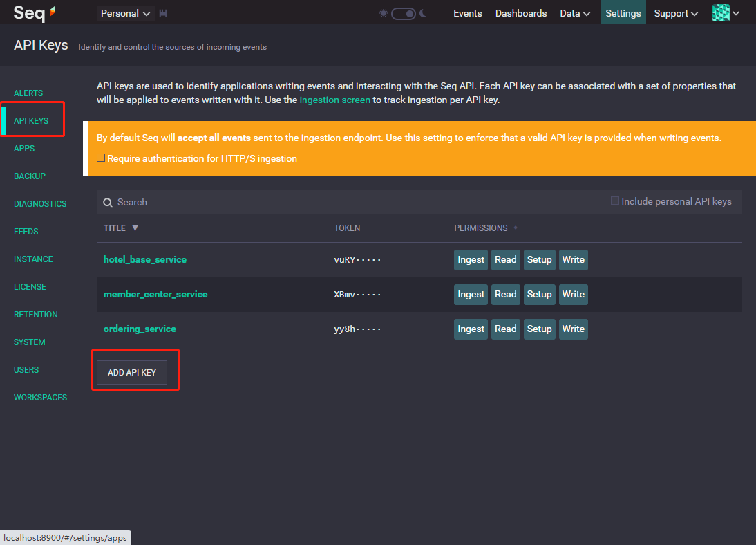Open DIAGNOSTICS settings section
The width and height of the screenshot is (756, 545).
[40, 204]
